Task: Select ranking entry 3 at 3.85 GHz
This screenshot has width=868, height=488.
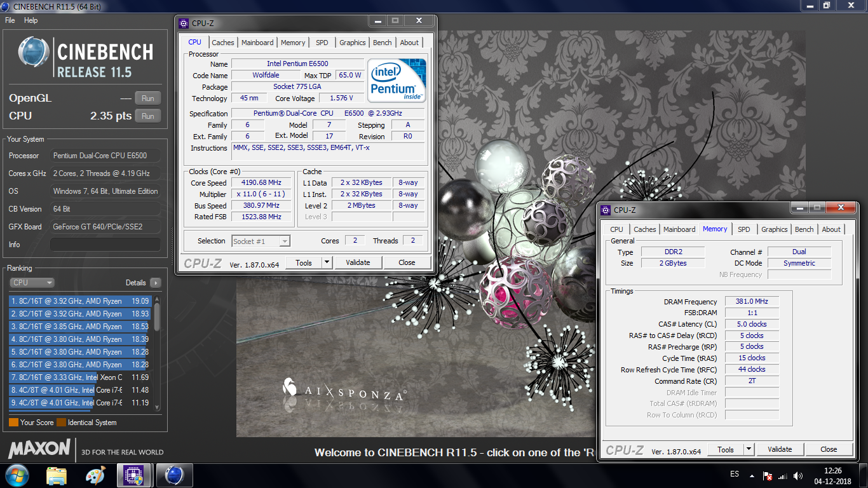Action: coord(80,327)
